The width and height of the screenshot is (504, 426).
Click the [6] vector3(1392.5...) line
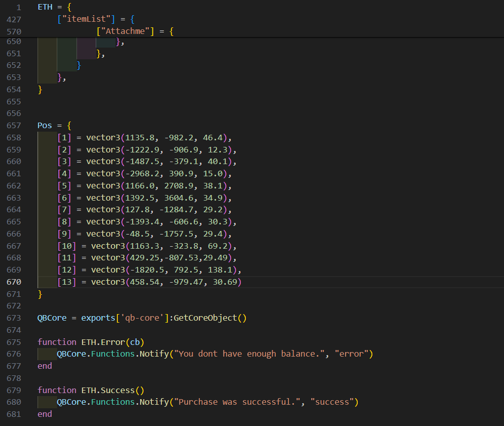[144, 198]
